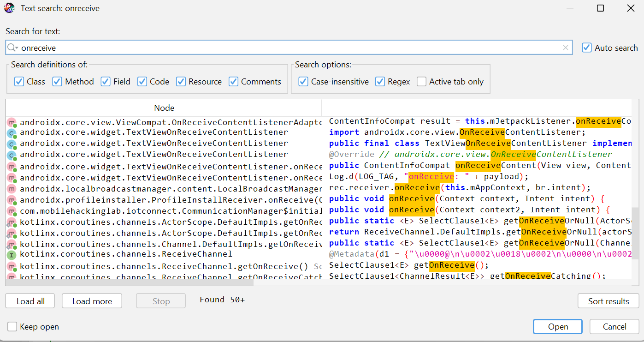Click the Open button
This screenshot has height=342, width=644.
[x=558, y=327]
